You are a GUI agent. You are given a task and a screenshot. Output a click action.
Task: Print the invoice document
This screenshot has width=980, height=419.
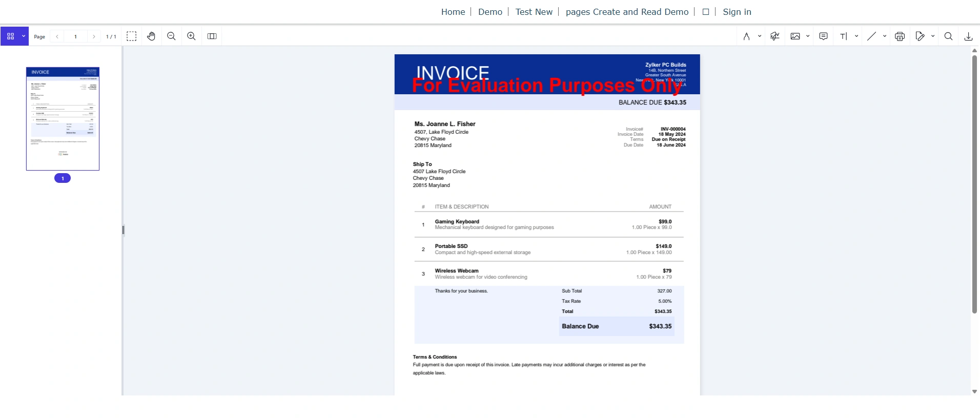pos(900,36)
